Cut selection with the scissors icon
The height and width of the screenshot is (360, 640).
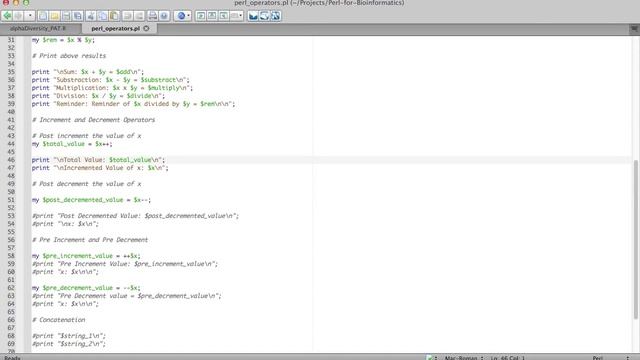click(x=91, y=16)
